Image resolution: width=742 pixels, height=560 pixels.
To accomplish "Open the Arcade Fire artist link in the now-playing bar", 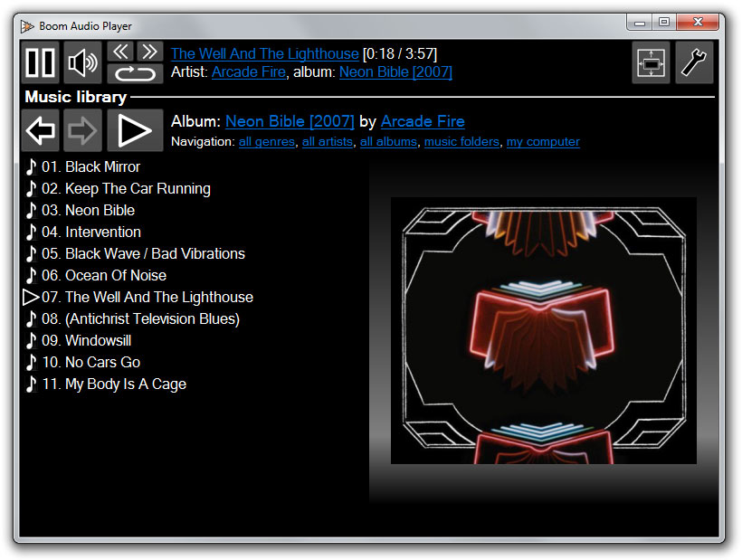I will [x=249, y=71].
